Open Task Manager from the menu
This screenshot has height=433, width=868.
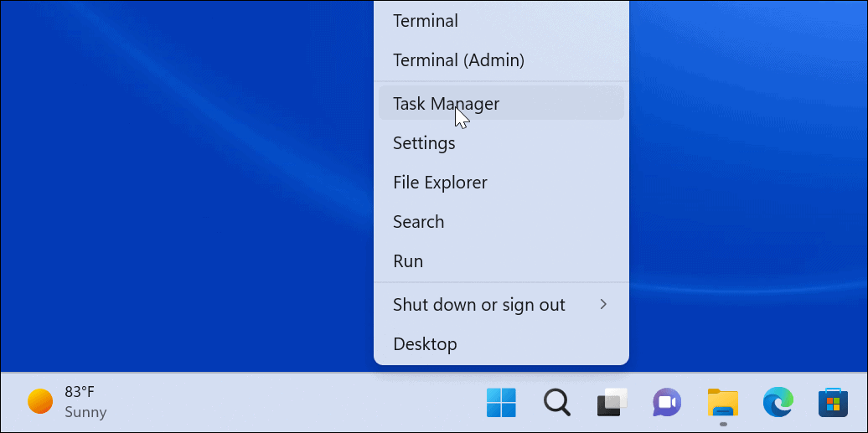[501, 103]
